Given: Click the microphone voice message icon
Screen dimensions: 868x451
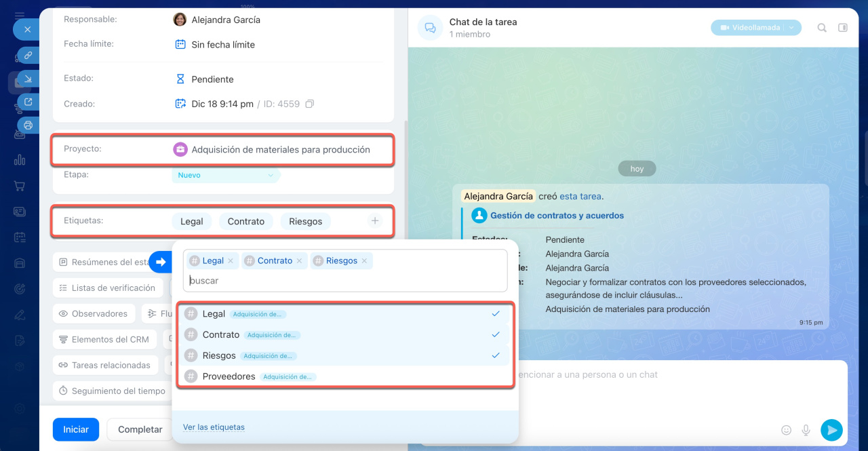Looking at the screenshot, I should coord(806,430).
